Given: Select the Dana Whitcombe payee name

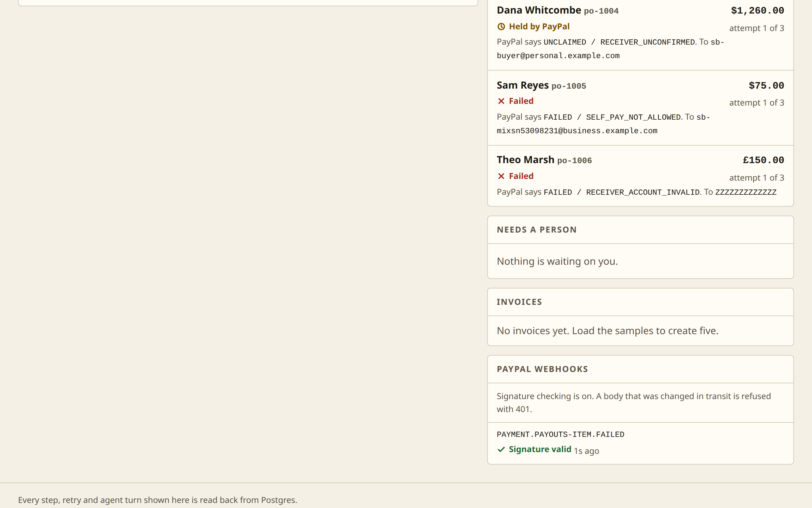Looking at the screenshot, I should click(x=539, y=10).
